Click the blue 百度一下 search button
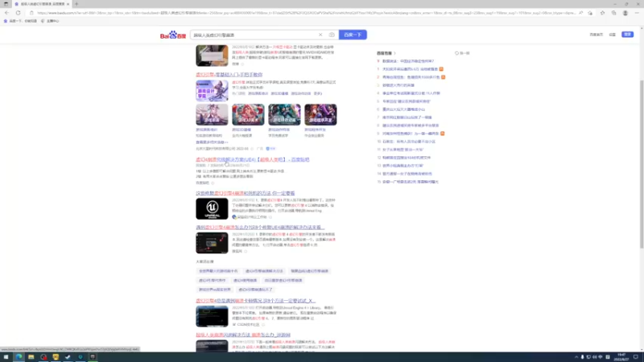The width and height of the screenshot is (644, 362). pyautogui.click(x=353, y=35)
